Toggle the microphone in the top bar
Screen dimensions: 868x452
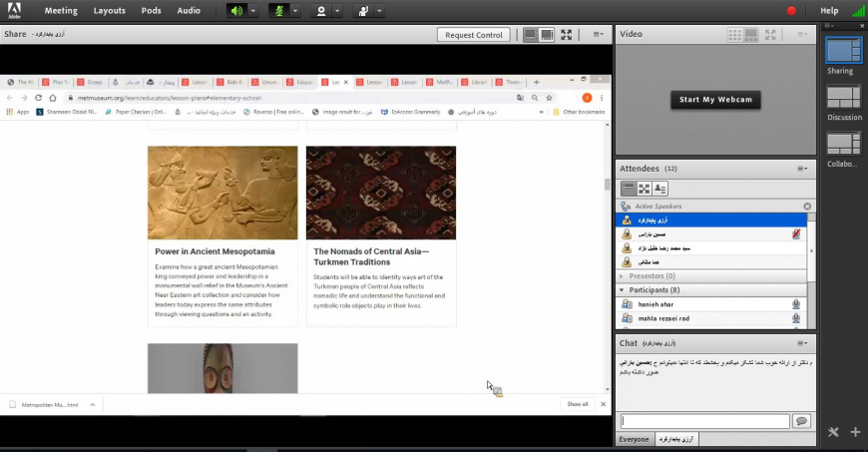(279, 11)
